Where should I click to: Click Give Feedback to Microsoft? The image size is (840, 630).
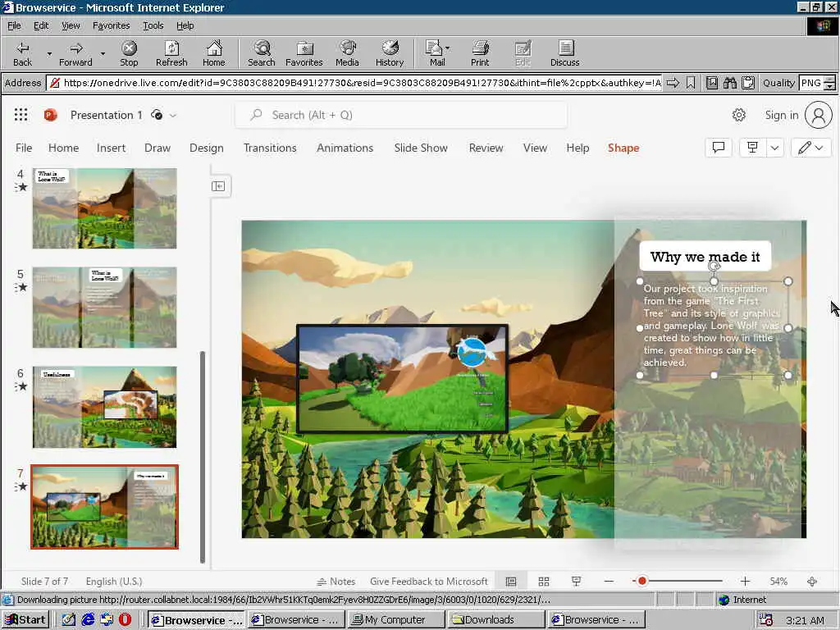point(428,582)
